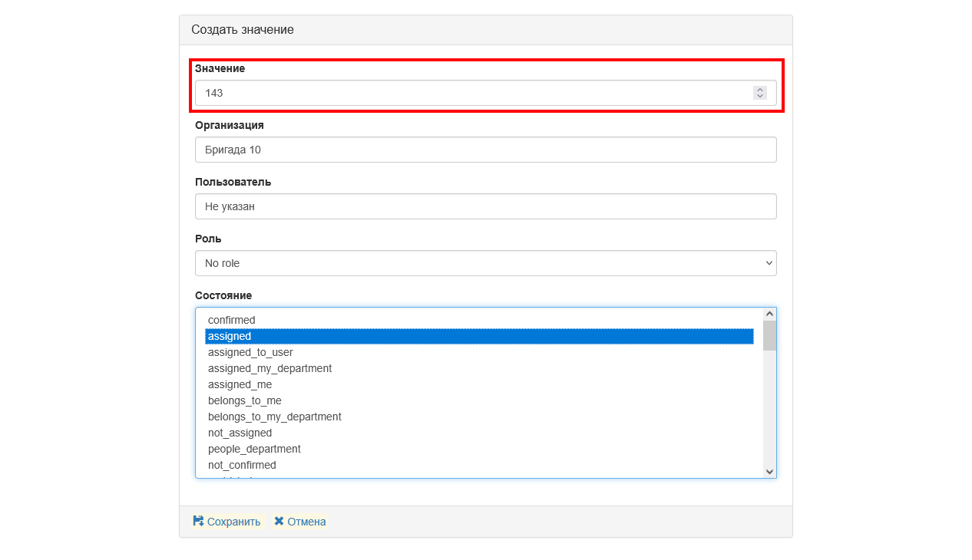Select belongs_to_me state option
The width and height of the screenshot is (972, 560).
click(244, 400)
